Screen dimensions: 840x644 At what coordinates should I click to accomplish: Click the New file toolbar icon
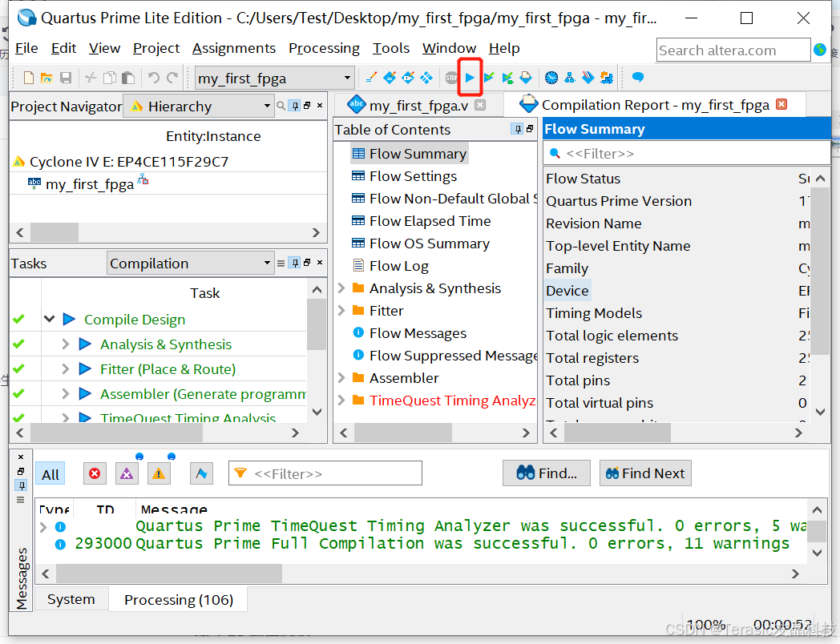[29, 78]
